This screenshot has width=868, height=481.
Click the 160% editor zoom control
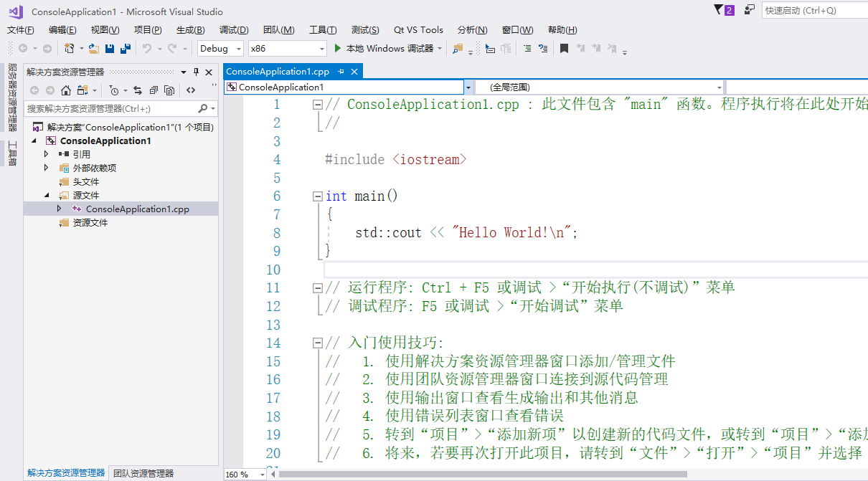[242, 474]
